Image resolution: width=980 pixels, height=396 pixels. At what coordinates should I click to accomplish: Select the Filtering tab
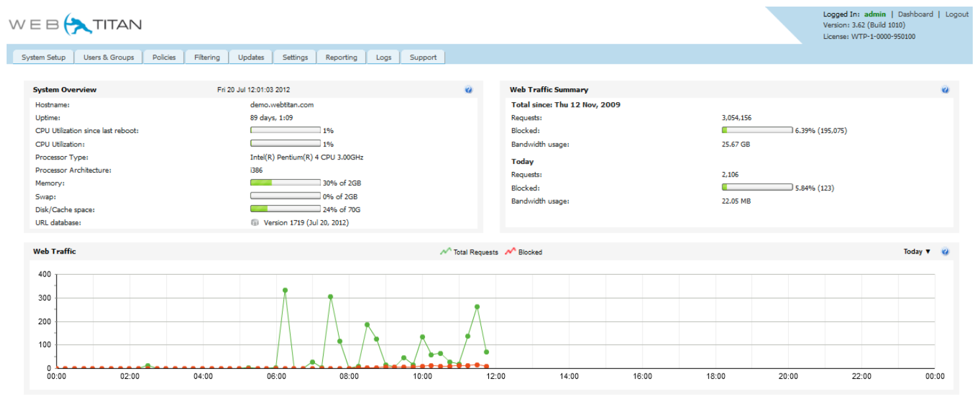point(207,57)
